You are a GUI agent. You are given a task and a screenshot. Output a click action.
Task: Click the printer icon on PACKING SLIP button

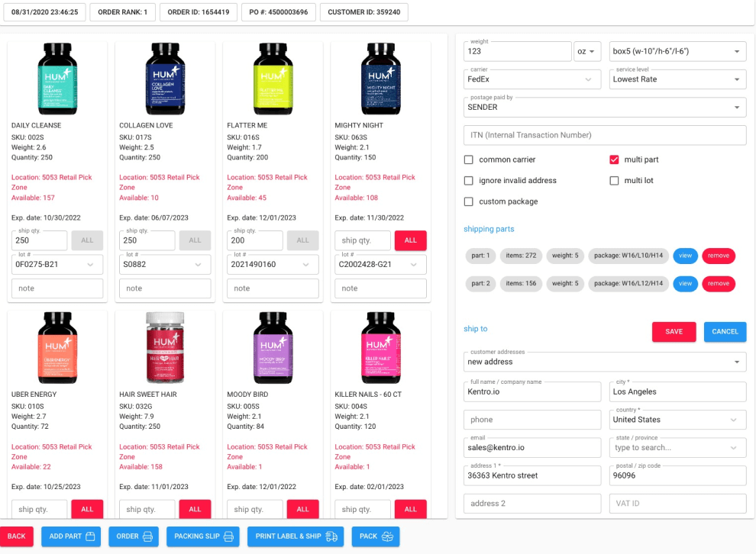tap(228, 536)
